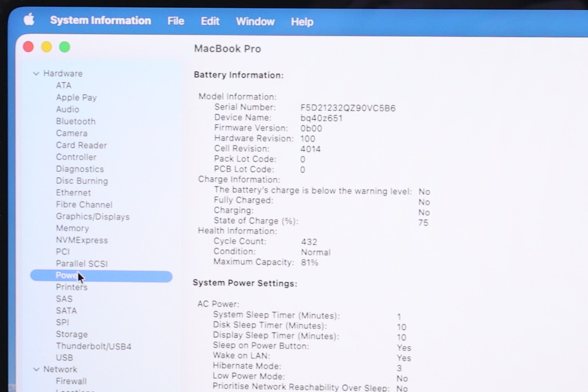Collapse the Hardware section chevron
Image resolution: width=588 pixels, height=392 pixels.
coord(36,74)
